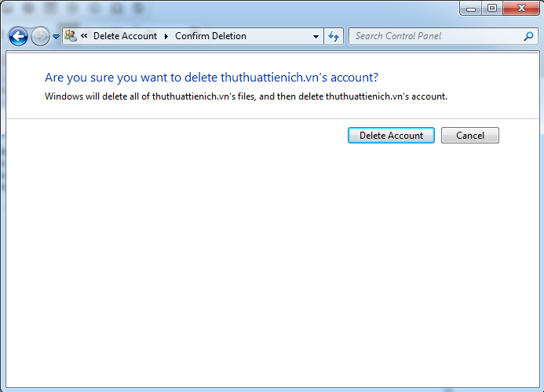Click the Forward navigation arrow
Image resolution: width=544 pixels, height=392 pixels.
click(x=40, y=36)
